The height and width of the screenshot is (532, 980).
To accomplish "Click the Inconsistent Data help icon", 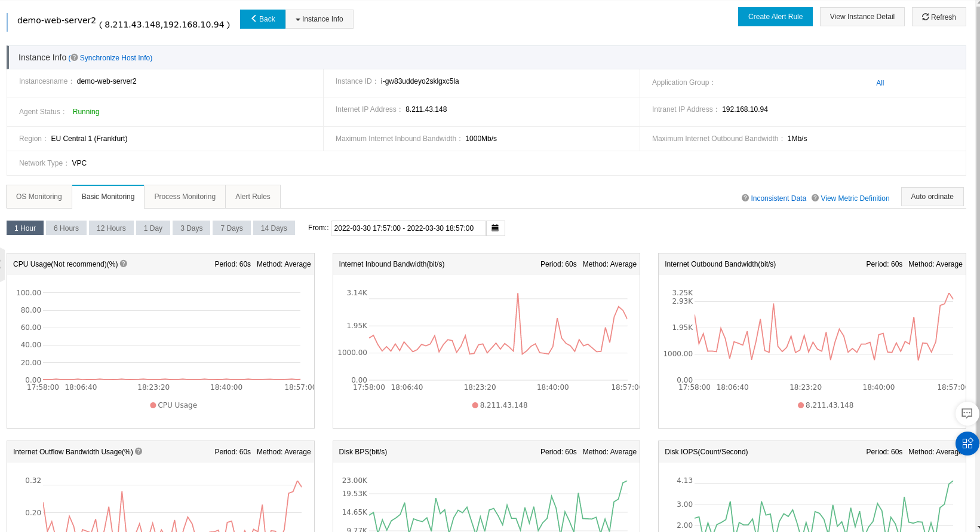I will point(745,198).
